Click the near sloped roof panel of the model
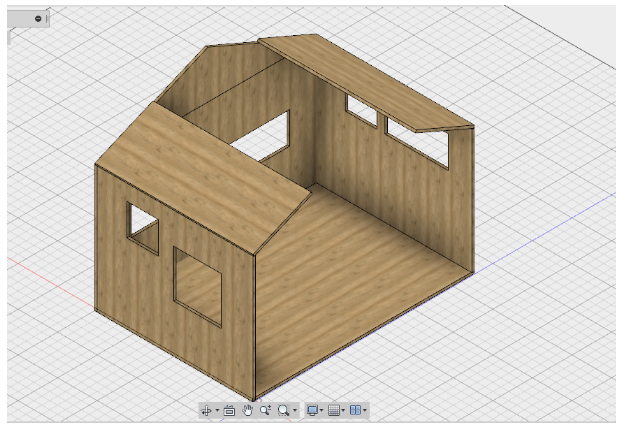 click(x=203, y=177)
